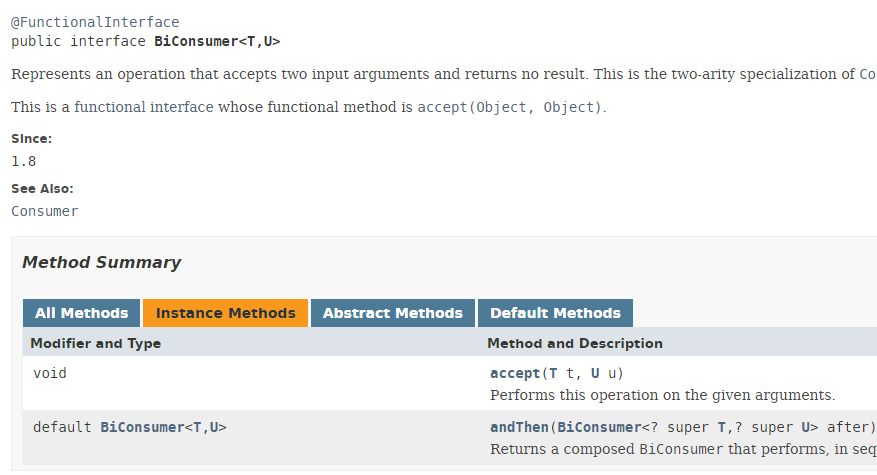877x475 pixels.
Task: Click the 1.8 version text
Action: coord(24,161)
